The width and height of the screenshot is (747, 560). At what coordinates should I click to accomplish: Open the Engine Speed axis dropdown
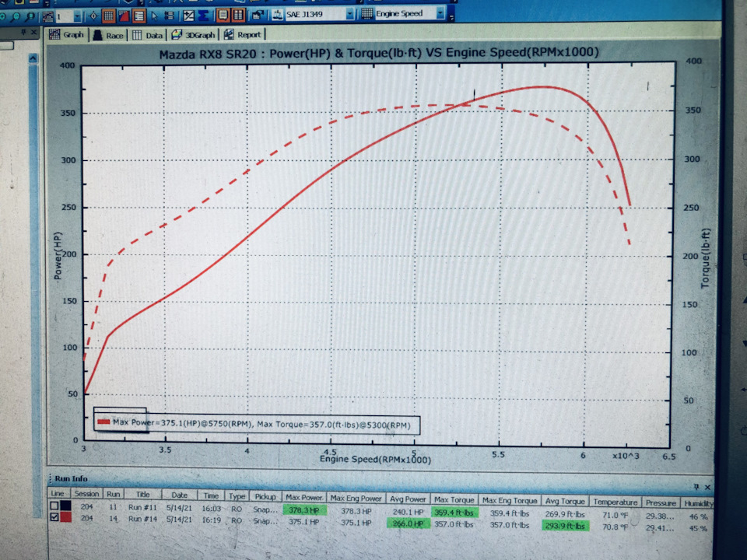(x=440, y=13)
